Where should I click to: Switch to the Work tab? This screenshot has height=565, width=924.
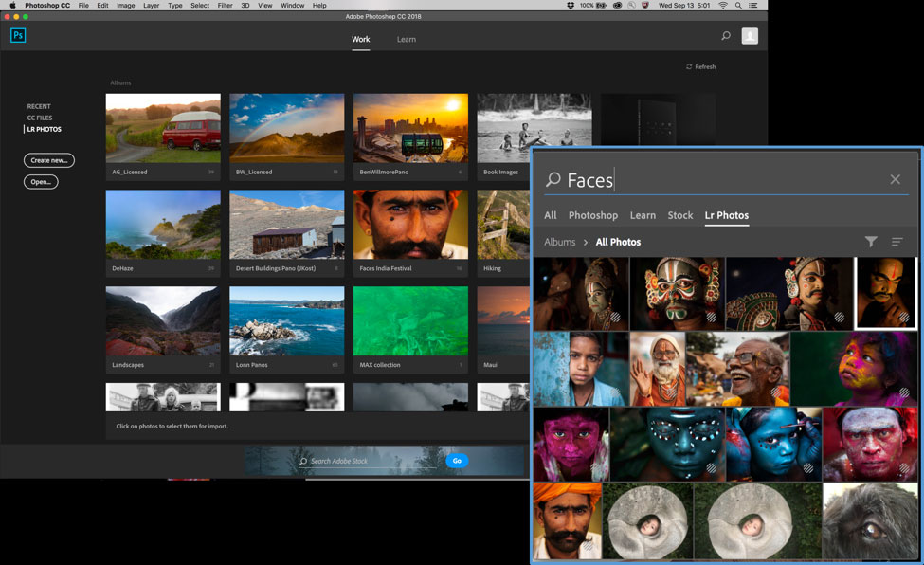361,40
